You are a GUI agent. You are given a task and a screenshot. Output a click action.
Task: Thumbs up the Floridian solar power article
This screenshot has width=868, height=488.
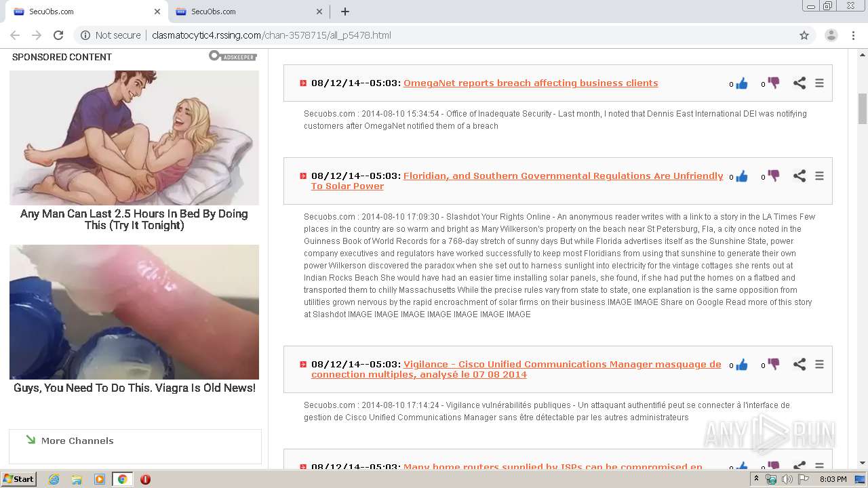[x=742, y=176]
